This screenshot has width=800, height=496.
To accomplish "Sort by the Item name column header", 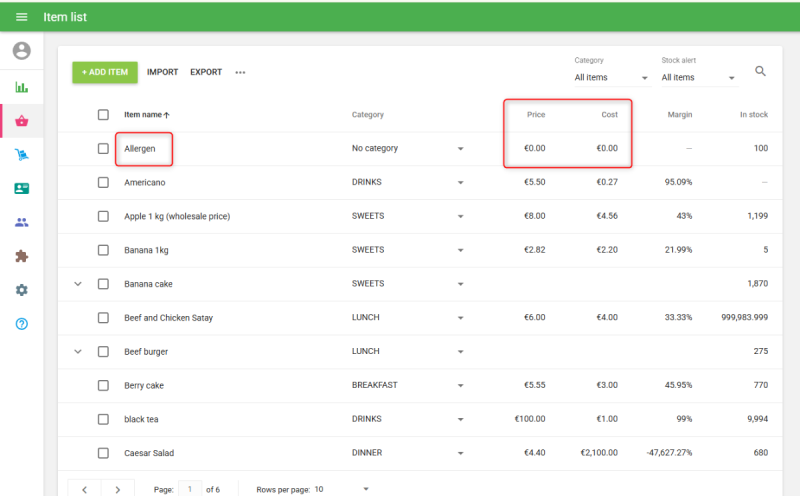I will (x=146, y=115).
